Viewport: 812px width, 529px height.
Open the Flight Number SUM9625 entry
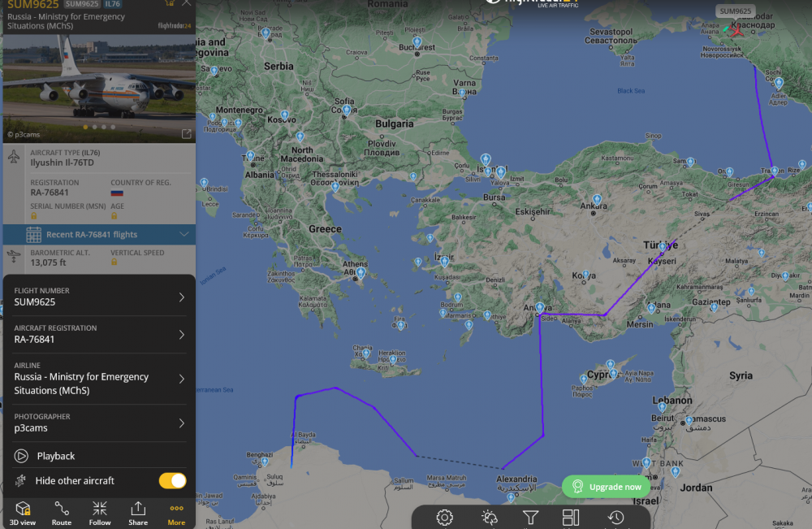99,297
